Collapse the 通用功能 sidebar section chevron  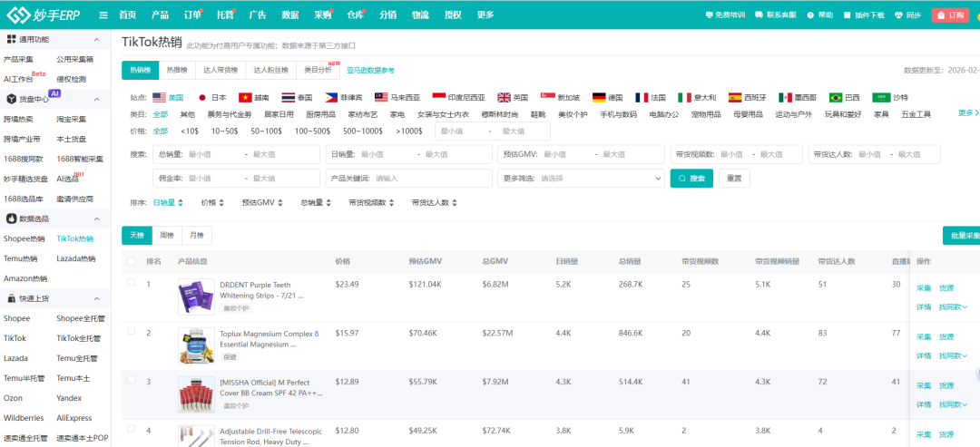click(x=96, y=39)
